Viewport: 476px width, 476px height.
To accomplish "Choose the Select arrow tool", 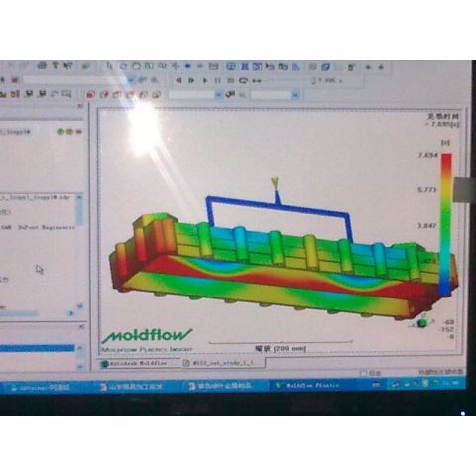I will pyautogui.click(x=109, y=66).
